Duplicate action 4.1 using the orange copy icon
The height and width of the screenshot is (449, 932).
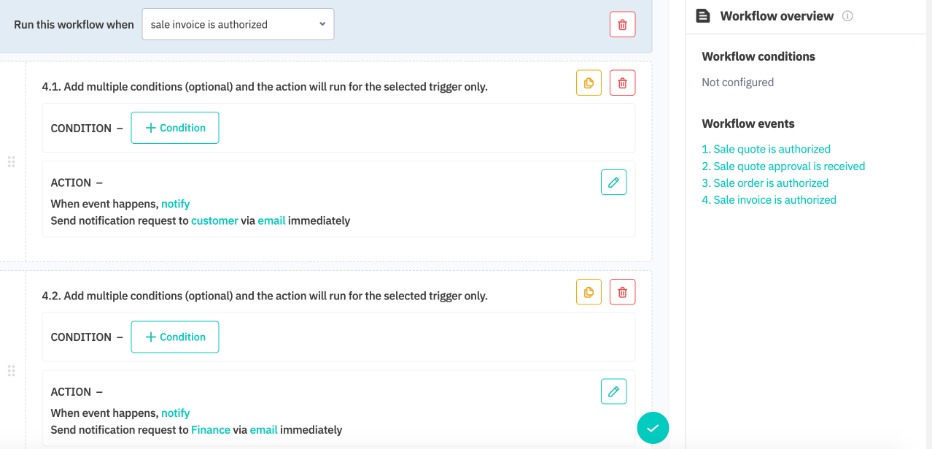pos(589,84)
